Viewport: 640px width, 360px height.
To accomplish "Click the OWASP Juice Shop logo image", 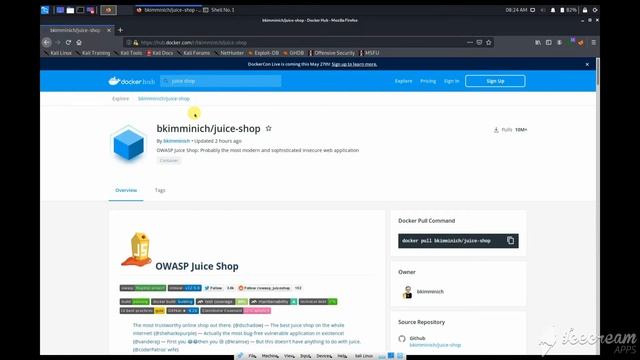I will tap(136, 249).
